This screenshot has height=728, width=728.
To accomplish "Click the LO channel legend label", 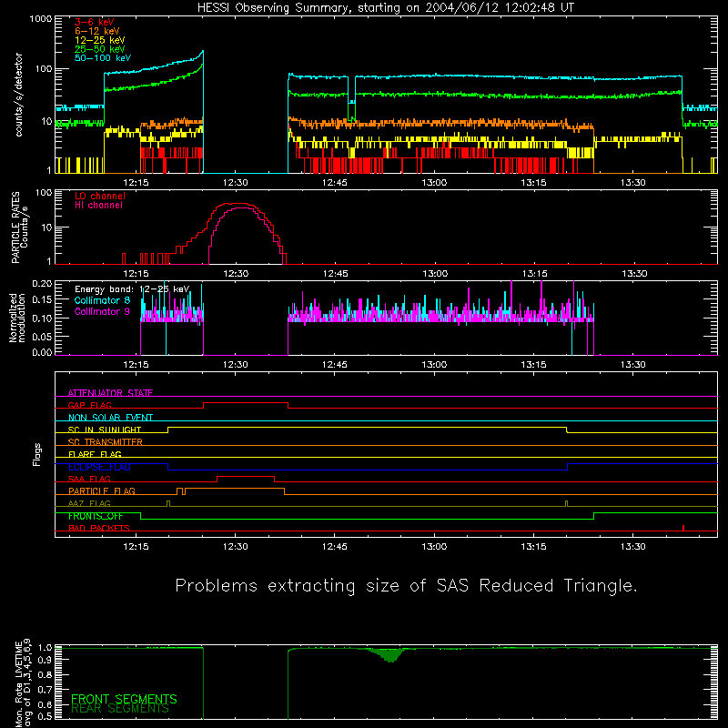I will [x=100, y=196].
